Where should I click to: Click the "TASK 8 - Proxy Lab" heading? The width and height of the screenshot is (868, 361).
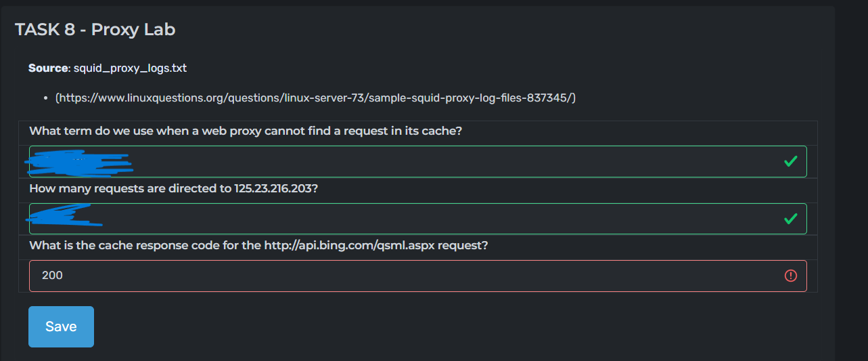(95, 29)
